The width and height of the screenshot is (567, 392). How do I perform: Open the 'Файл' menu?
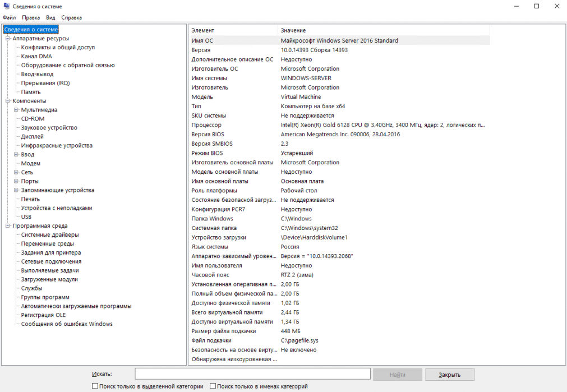pyautogui.click(x=10, y=17)
